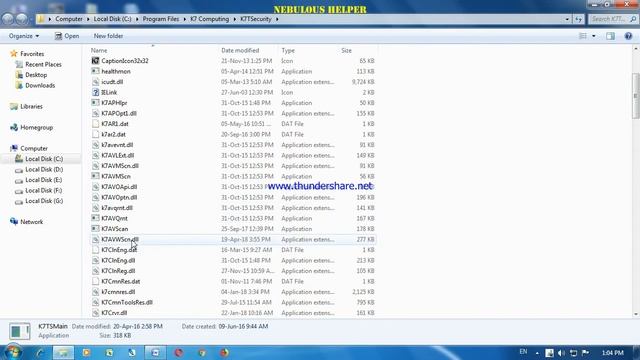Open Chrome from the taskbar
The width and height of the screenshot is (640, 360).
click(x=202, y=352)
